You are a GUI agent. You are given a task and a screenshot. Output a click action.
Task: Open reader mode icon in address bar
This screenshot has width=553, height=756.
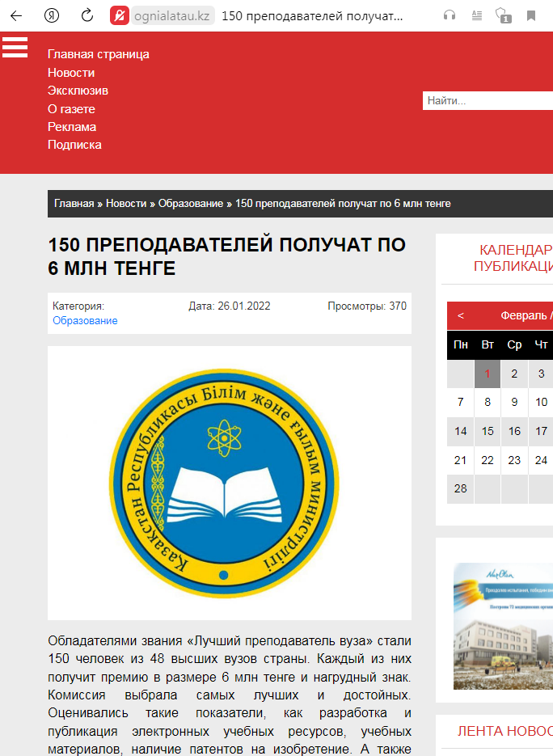477,15
